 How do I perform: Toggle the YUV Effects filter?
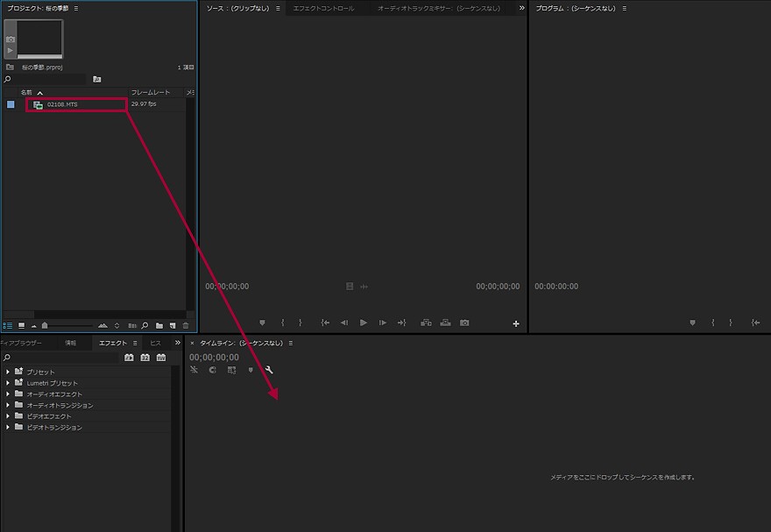(x=161, y=358)
